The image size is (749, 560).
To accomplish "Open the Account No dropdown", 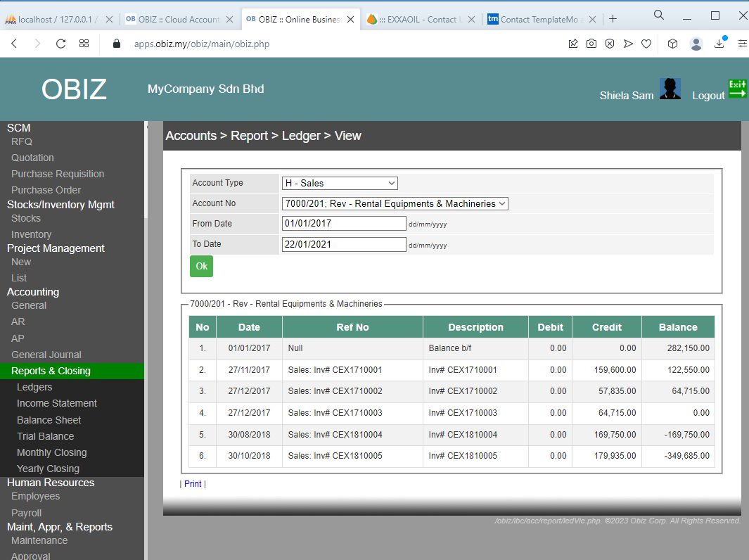I will pos(395,203).
